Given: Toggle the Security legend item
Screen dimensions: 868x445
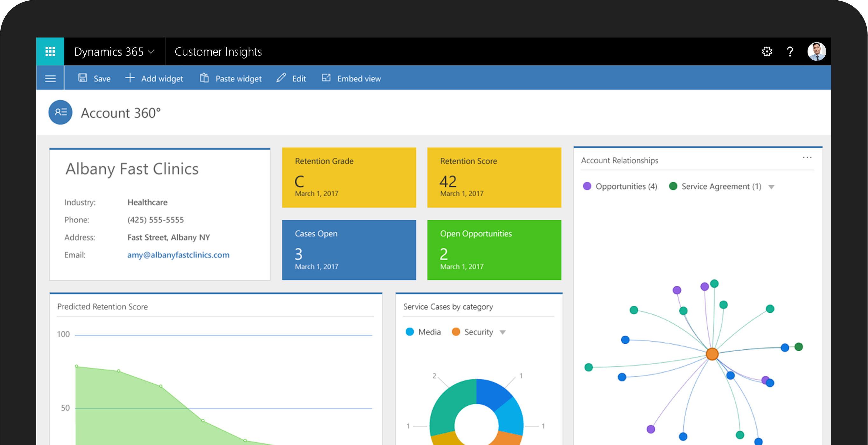Looking at the screenshot, I should (x=472, y=332).
